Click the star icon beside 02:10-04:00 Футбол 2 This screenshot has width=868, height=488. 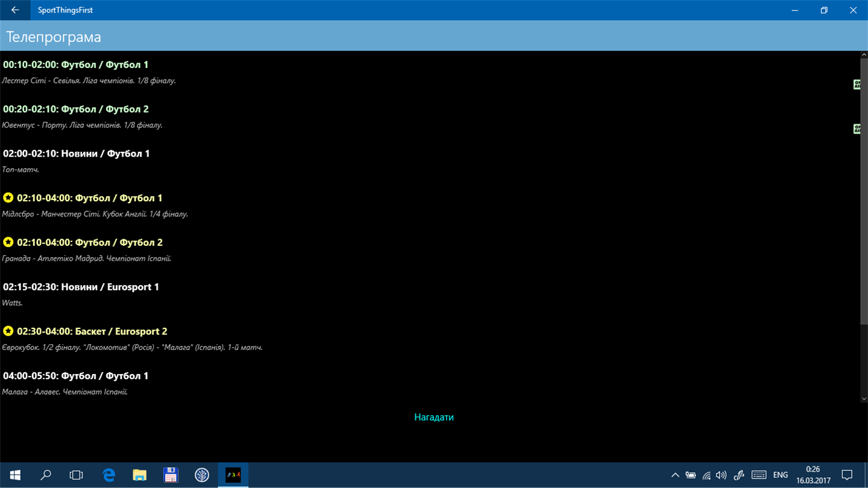pyautogui.click(x=8, y=242)
